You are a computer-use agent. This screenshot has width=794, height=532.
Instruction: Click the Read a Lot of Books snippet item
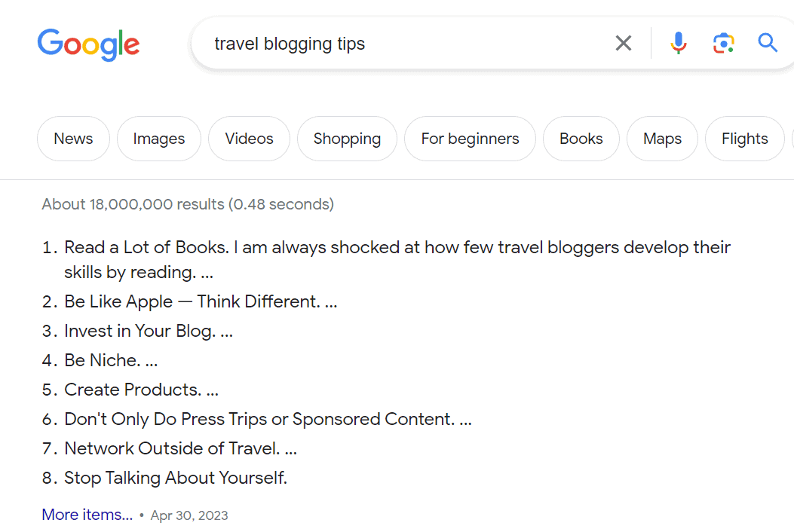point(397,260)
